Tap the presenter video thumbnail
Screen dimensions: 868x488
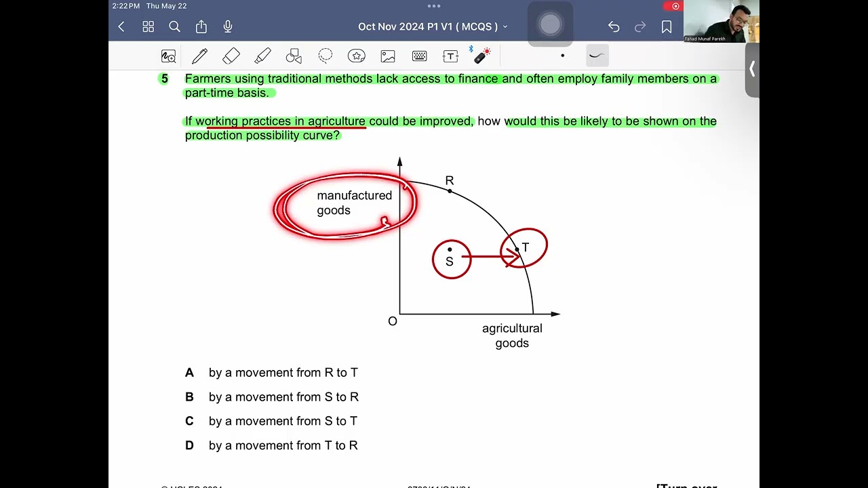(722, 21)
